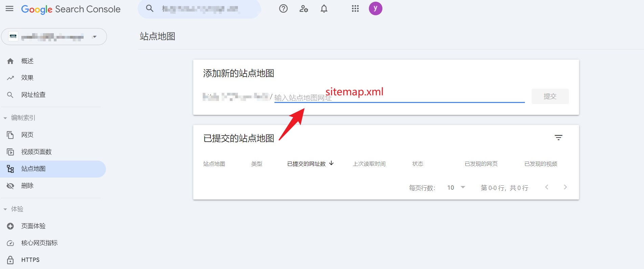Click the crossed-eye icon beside 删除
Screen dimensions: 644x269
[10, 186]
